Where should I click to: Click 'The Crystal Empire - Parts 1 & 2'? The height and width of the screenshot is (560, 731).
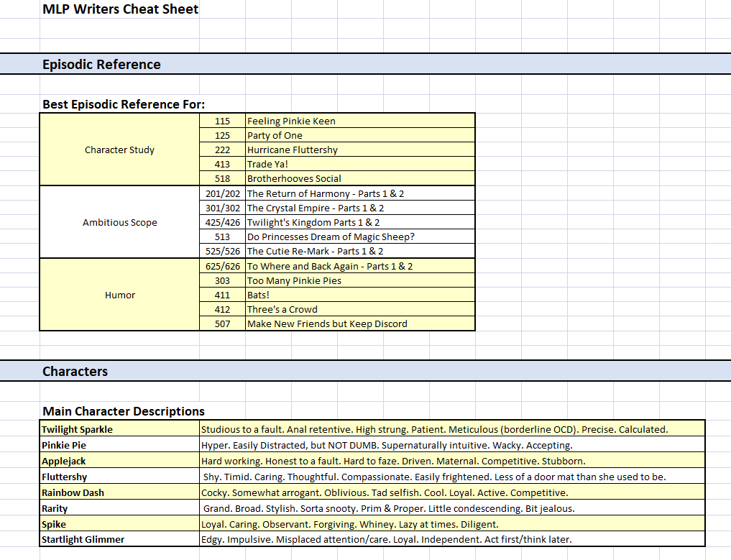coord(360,208)
